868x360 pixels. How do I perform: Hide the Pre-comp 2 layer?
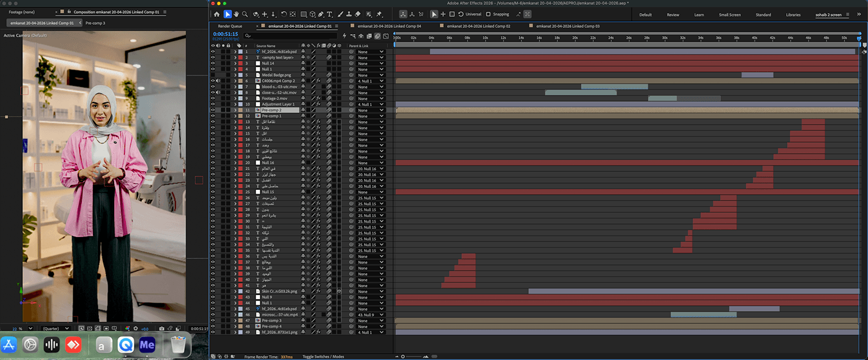[x=213, y=110]
